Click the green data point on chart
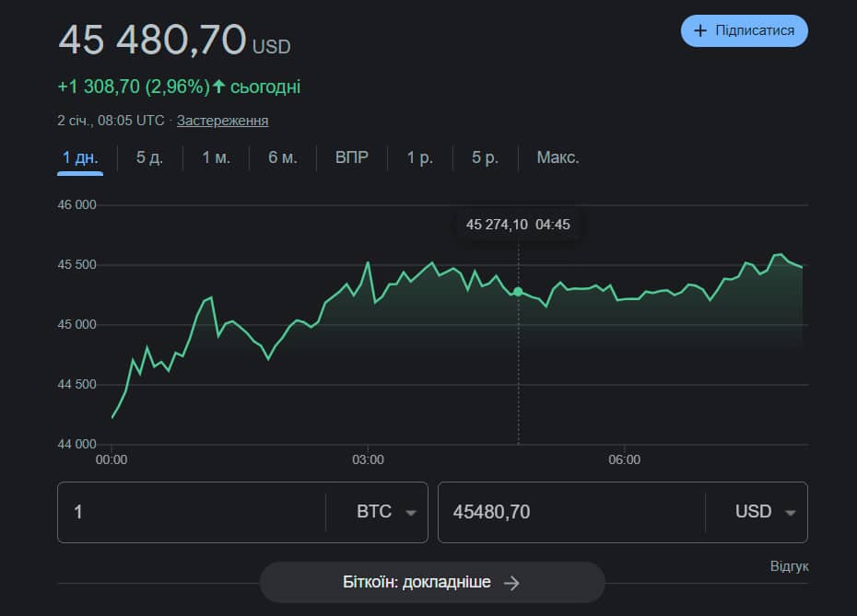Screen dimensions: 857x616 click(518, 292)
